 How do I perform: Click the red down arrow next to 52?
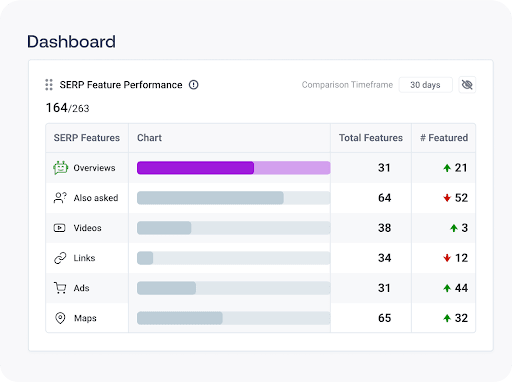coord(447,198)
